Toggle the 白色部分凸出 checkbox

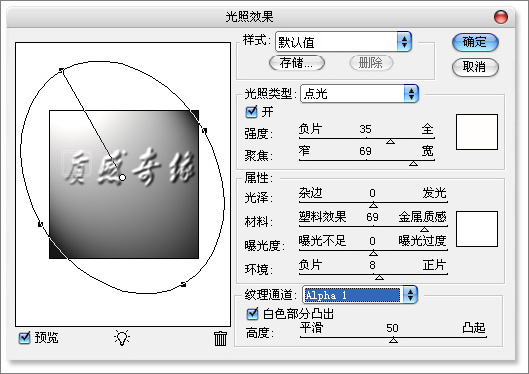tap(252, 314)
